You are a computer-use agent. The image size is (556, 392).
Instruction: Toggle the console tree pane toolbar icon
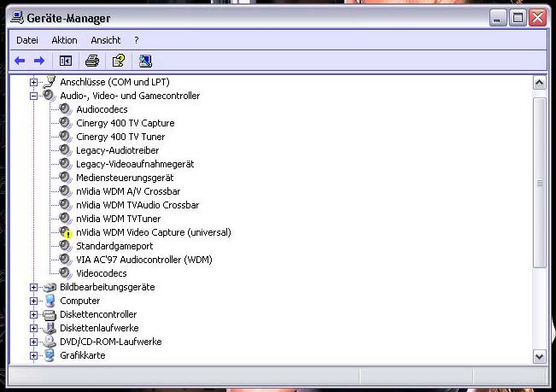[x=66, y=61]
